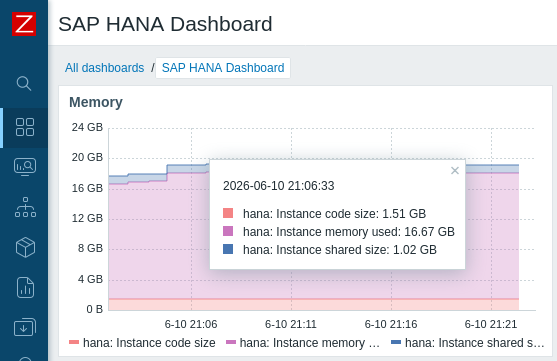Click legend entry hana: Instance code size

click(x=142, y=343)
